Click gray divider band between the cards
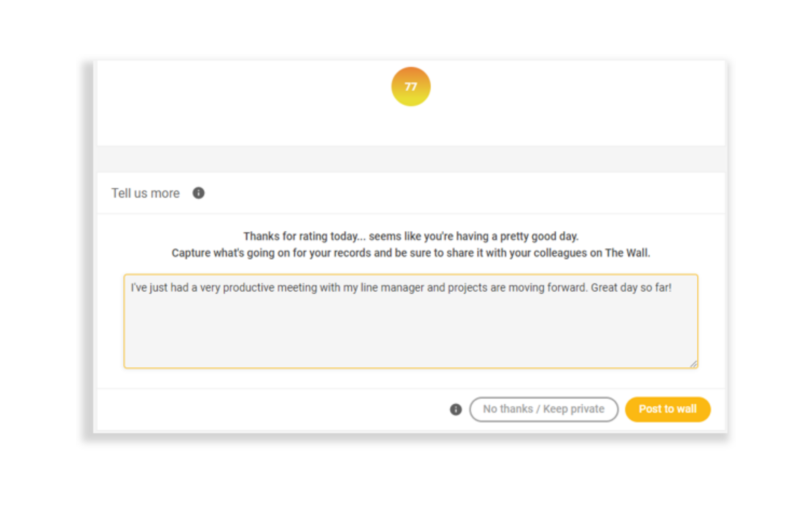 (410, 159)
